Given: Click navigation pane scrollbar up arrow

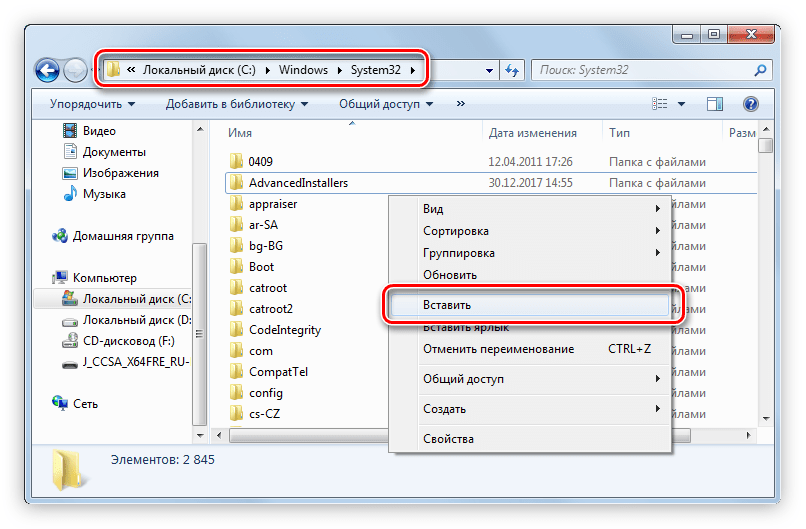Looking at the screenshot, I should click(x=200, y=130).
